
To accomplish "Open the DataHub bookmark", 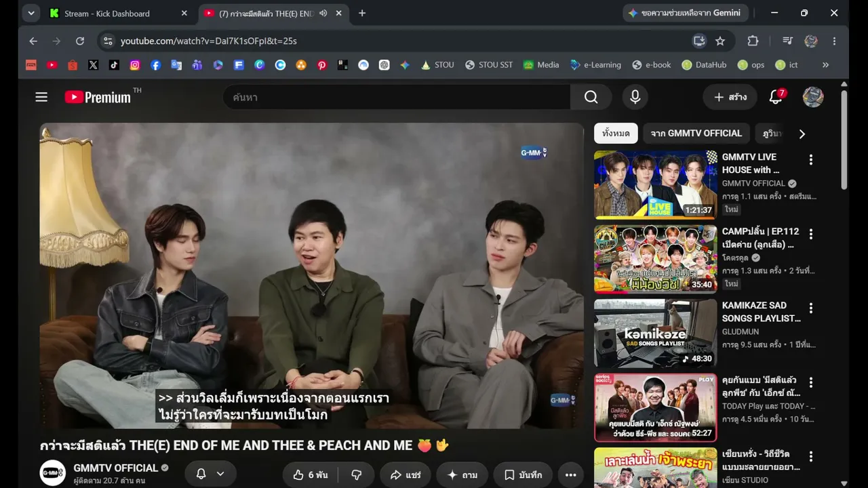I will coord(704,65).
